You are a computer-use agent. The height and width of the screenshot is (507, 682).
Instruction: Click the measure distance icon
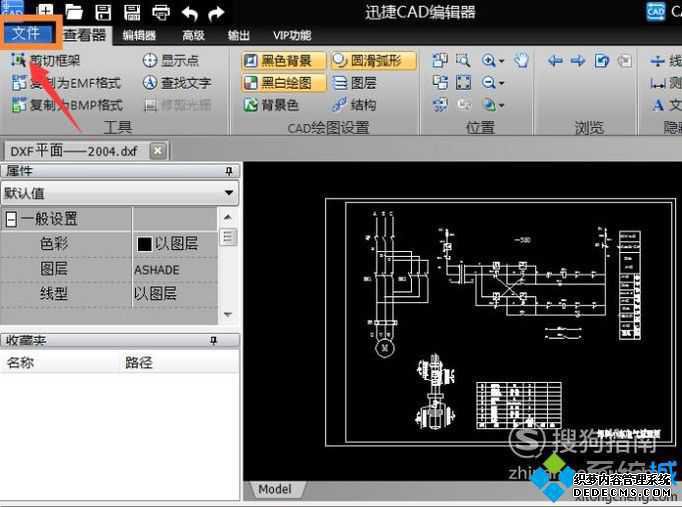point(658,83)
